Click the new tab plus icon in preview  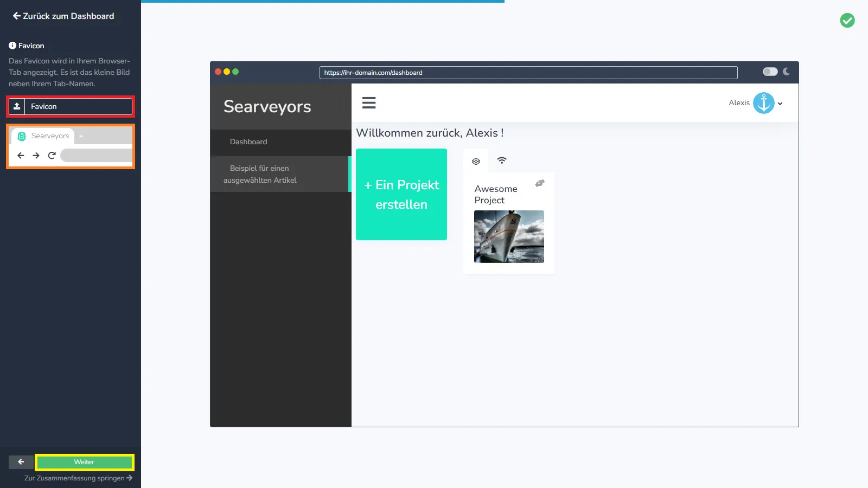(x=81, y=136)
